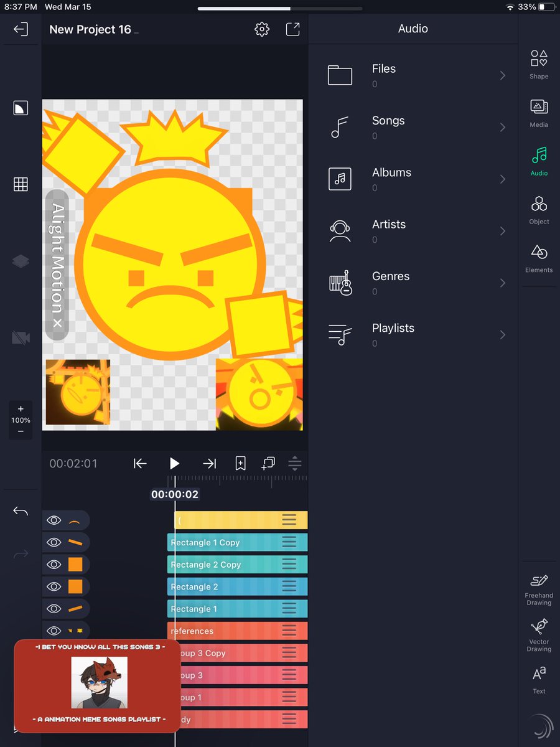Open the Media panel
This screenshot has height=747, width=560.
539,113
